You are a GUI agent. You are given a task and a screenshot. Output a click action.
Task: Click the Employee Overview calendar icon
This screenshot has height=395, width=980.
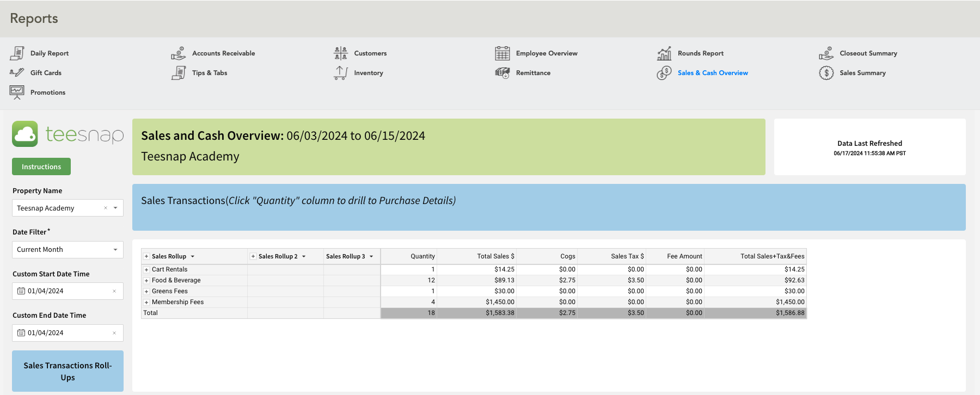502,53
